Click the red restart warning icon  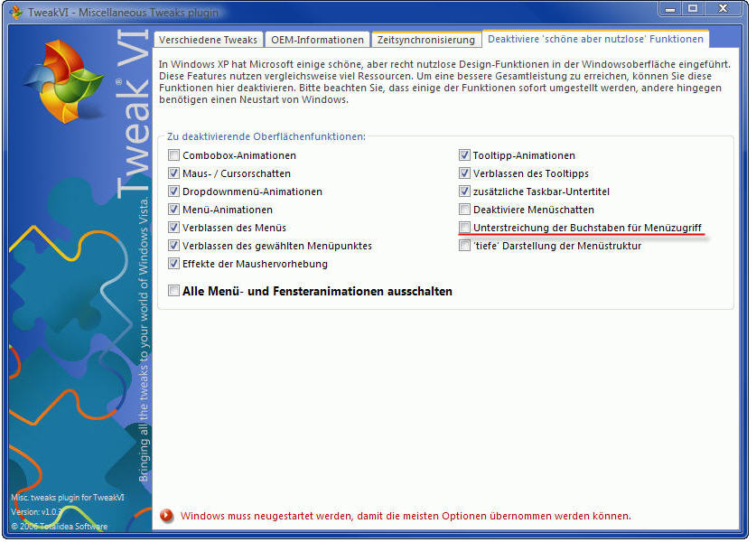click(167, 516)
